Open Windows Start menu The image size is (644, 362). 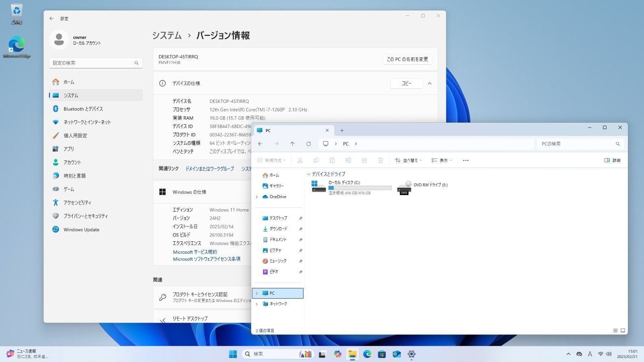233,354
